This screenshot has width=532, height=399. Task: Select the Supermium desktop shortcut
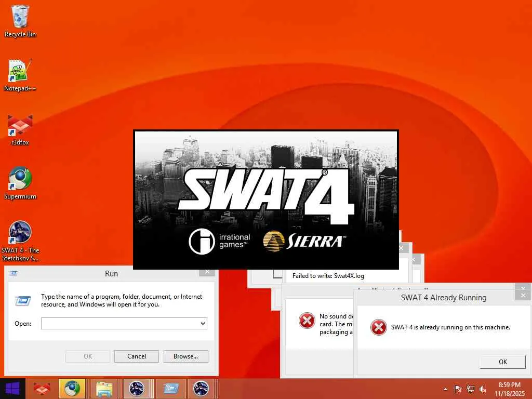coord(20,183)
